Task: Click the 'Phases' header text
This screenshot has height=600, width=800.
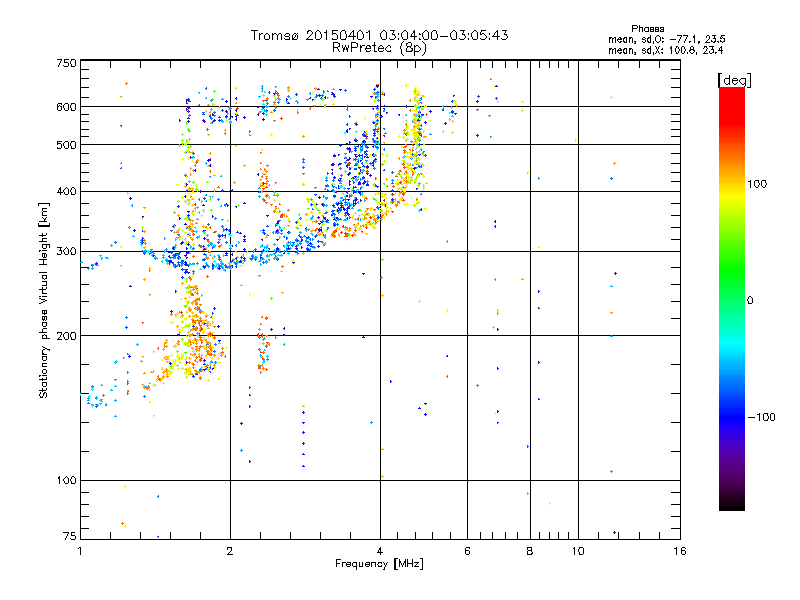Action: click(x=647, y=29)
